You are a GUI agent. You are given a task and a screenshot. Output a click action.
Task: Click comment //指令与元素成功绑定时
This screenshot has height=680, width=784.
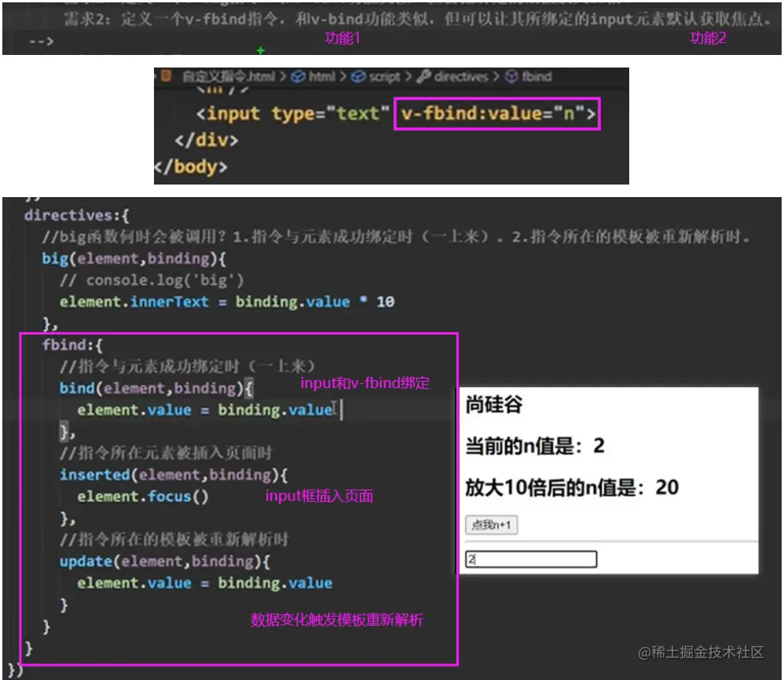click(187, 366)
